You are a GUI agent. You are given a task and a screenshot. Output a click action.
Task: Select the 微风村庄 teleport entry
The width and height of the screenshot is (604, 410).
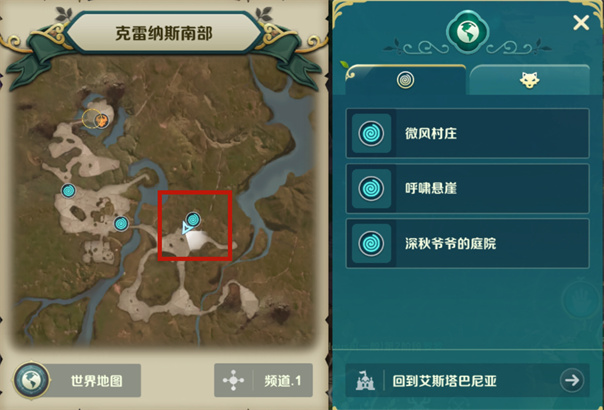tap(467, 133)
